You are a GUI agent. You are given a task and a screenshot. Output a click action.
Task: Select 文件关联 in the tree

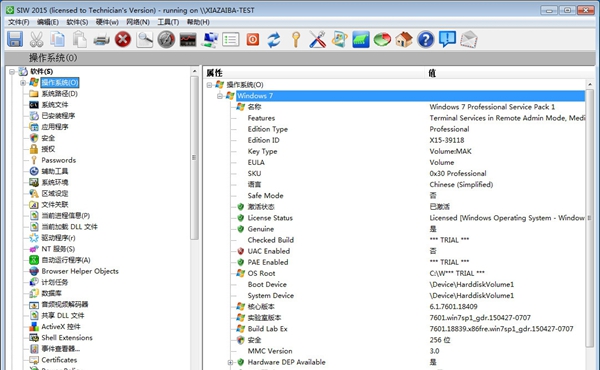click(x=55, y=205)
